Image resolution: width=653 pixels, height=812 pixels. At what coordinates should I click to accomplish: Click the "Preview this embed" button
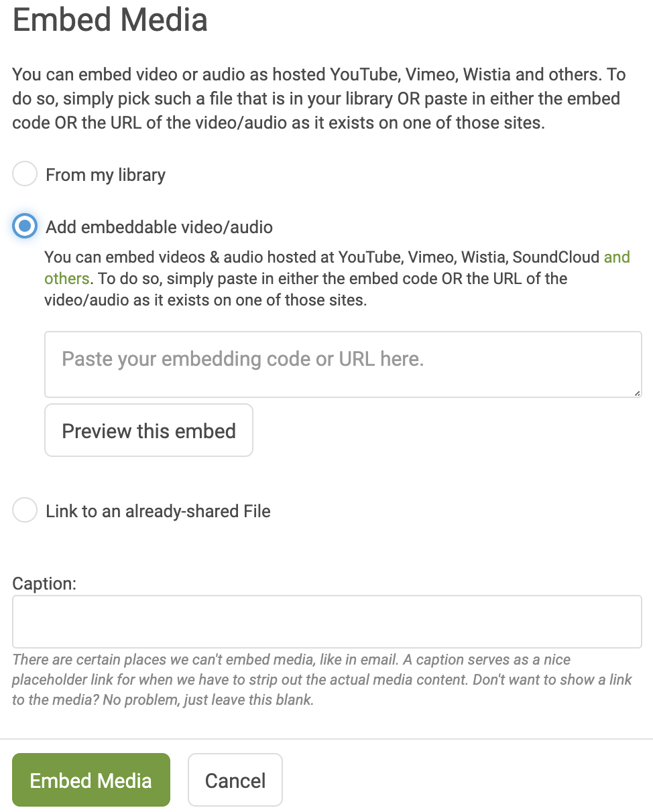149,430
